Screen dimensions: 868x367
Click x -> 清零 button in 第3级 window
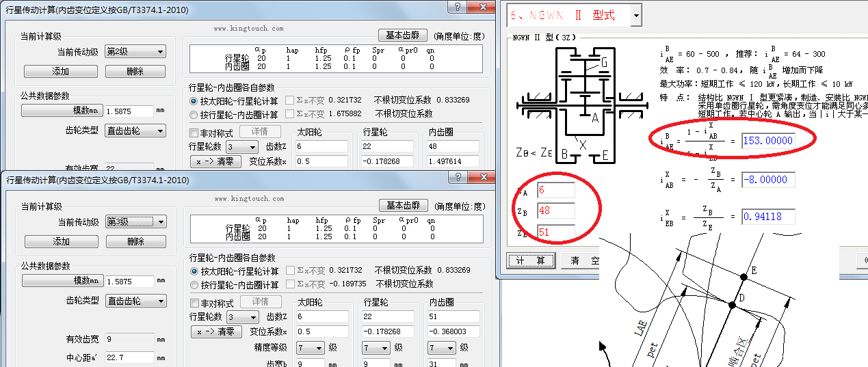(216, 331)
